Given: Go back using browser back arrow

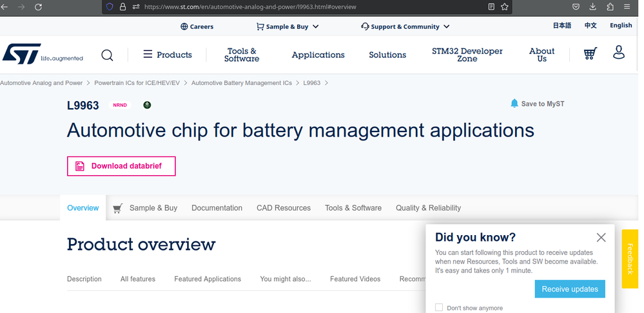Looking at the screenshot, I should [x=4, y=7].
